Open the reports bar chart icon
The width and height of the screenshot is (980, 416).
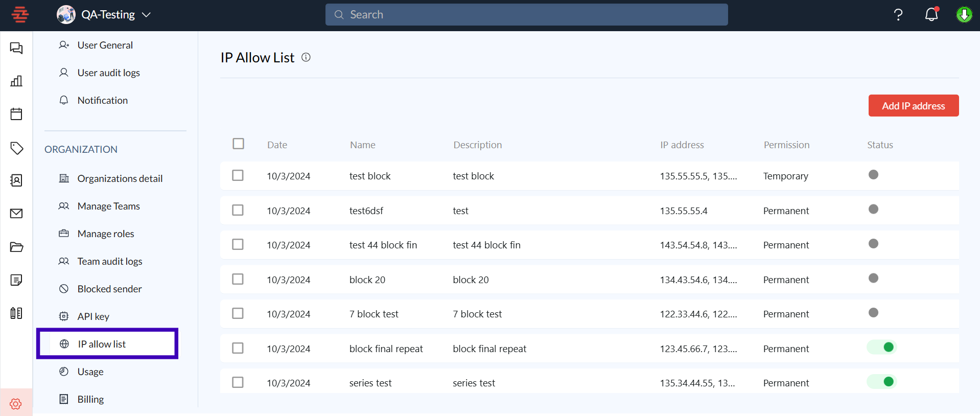16,81
